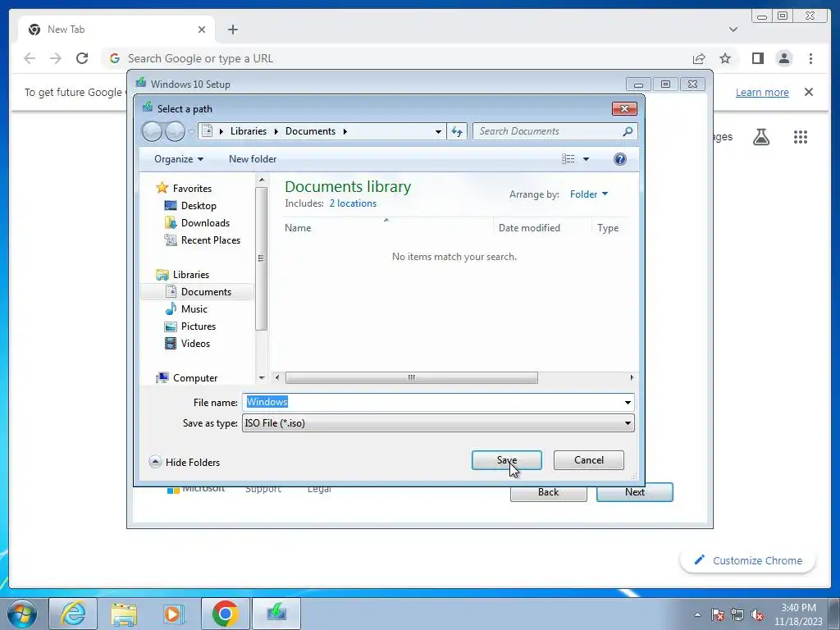This screenshot has height=630, width=840.
Task: Select Documents library in the navigation pane
Action: pos(199,291)
